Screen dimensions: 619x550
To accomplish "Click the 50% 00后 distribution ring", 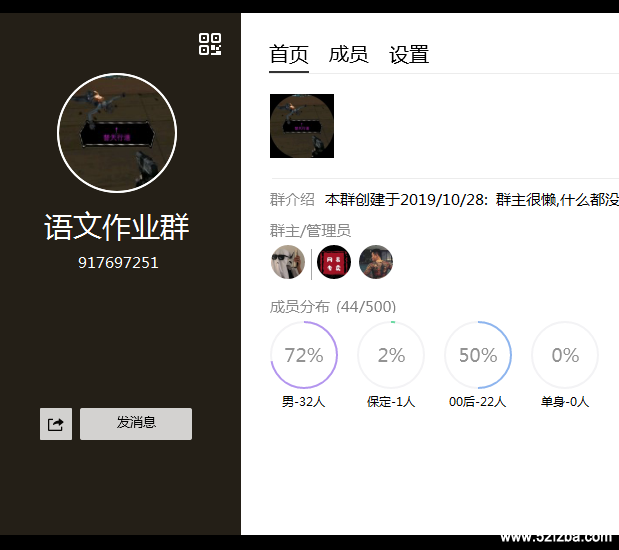I will [x=478, y=355].
